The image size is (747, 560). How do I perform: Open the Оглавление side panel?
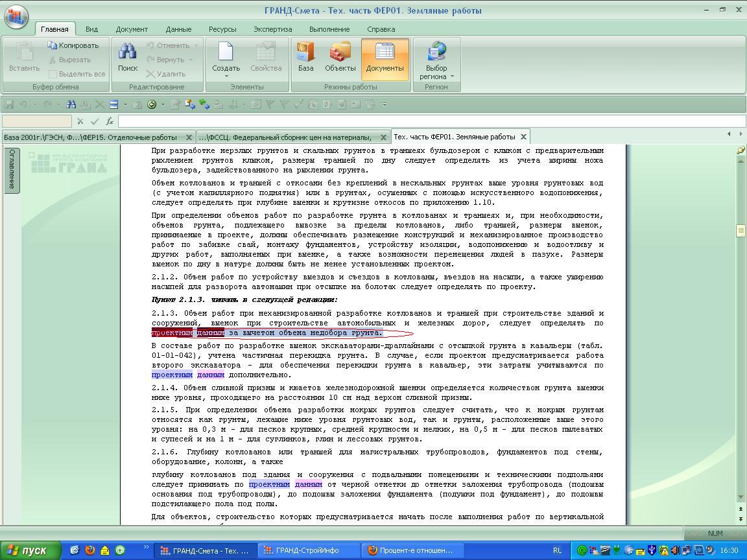tap(12, 170)
